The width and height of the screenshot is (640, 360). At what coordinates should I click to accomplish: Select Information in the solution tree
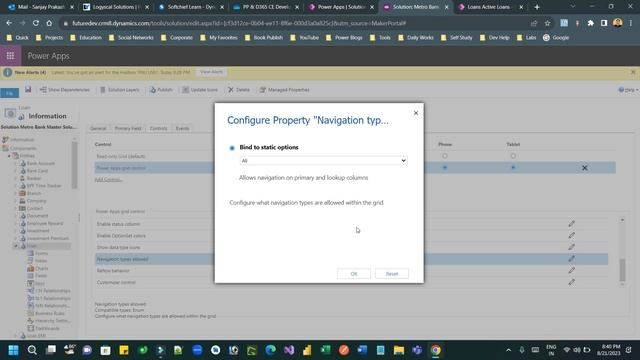[x=22, y=140]
